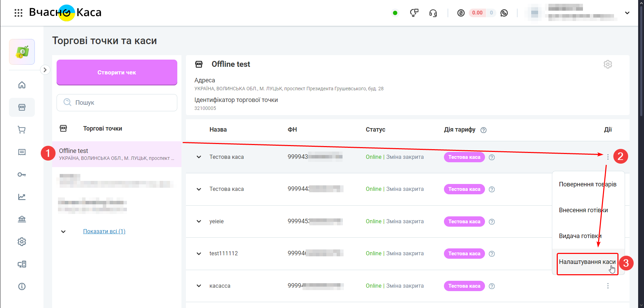This screenshot has width=644, height=308.
Task: Open the key access sidebar icon
Action: [x=22, y=174]
